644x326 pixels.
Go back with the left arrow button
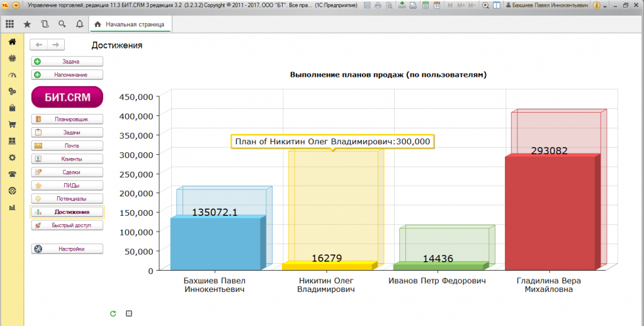pos(39,45)
